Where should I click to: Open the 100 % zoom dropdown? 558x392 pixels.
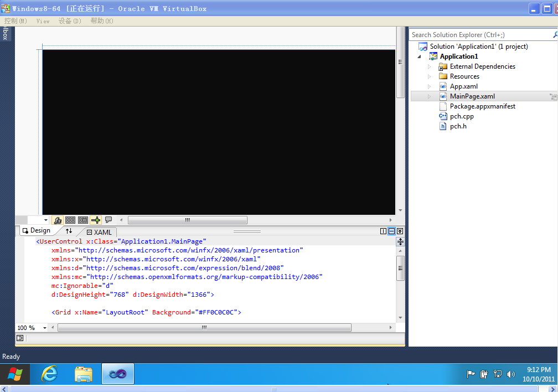point(45,328)
